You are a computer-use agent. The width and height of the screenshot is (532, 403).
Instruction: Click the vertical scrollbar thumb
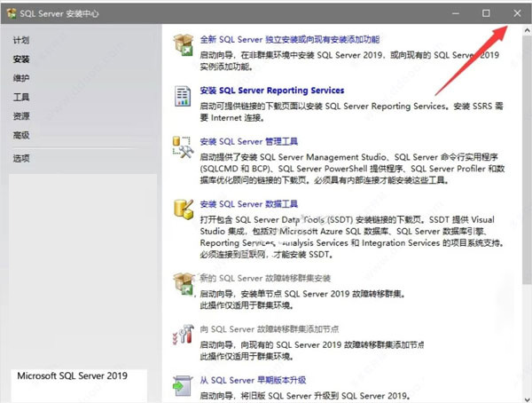[x=527, y=160]
